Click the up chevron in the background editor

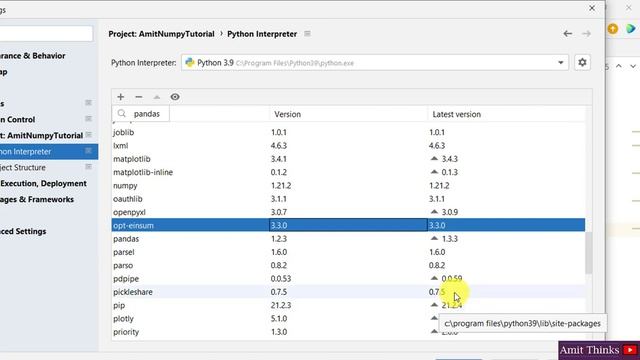(x=619, y=66)
